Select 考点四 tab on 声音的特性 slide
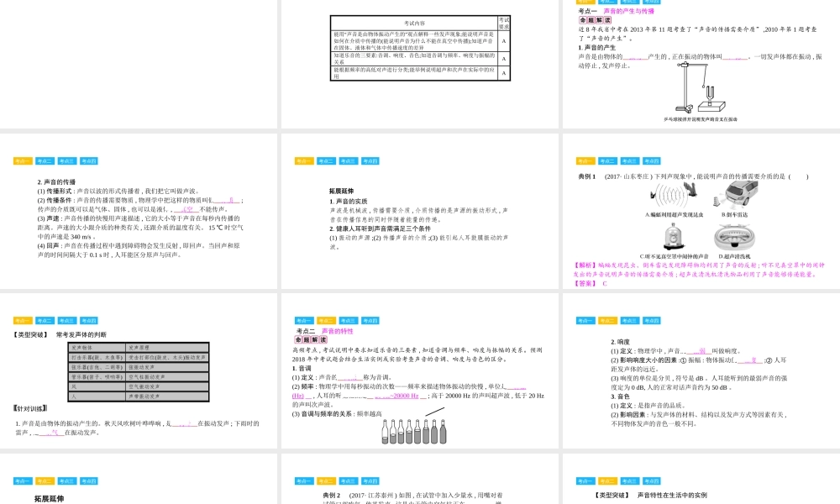This screenshot has width=840, height=504. point(370,321)
